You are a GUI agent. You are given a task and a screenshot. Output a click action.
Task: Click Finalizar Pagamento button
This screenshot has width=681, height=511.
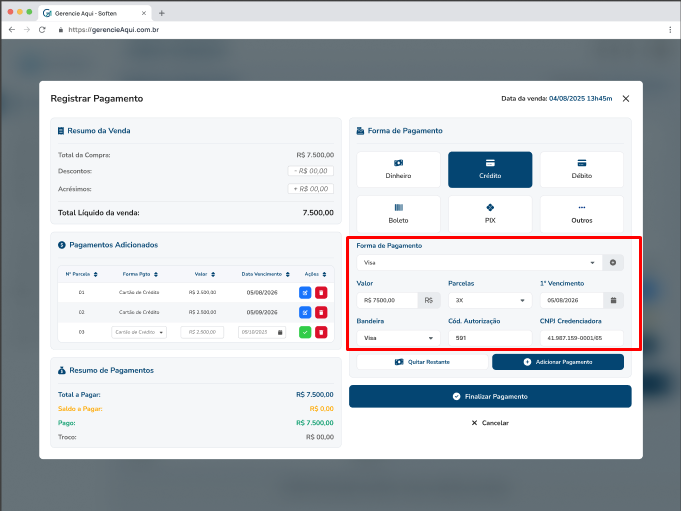[490, 396]
